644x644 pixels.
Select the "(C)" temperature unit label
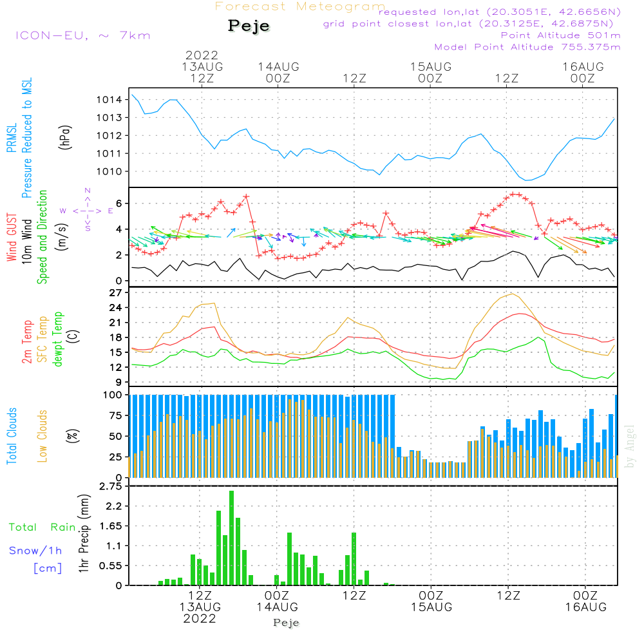click(x=73, y=337)
